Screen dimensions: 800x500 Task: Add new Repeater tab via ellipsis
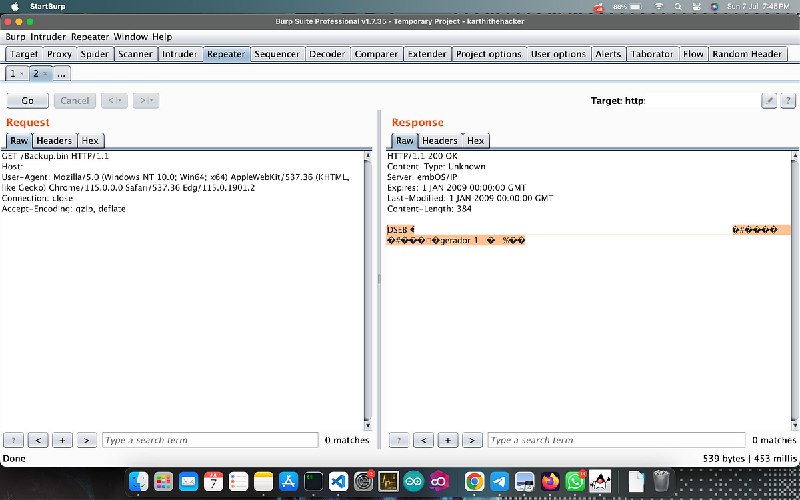tap(61, 74)
